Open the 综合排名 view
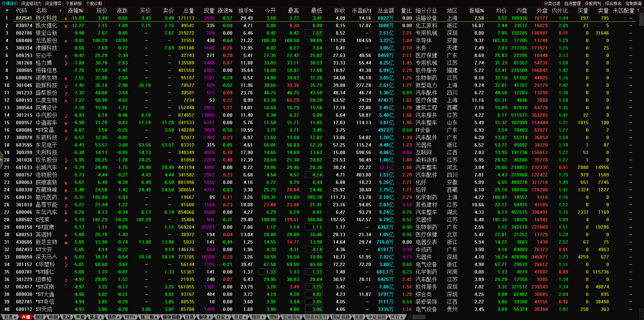This screenshot has width=644, height=320. [613, 3]
